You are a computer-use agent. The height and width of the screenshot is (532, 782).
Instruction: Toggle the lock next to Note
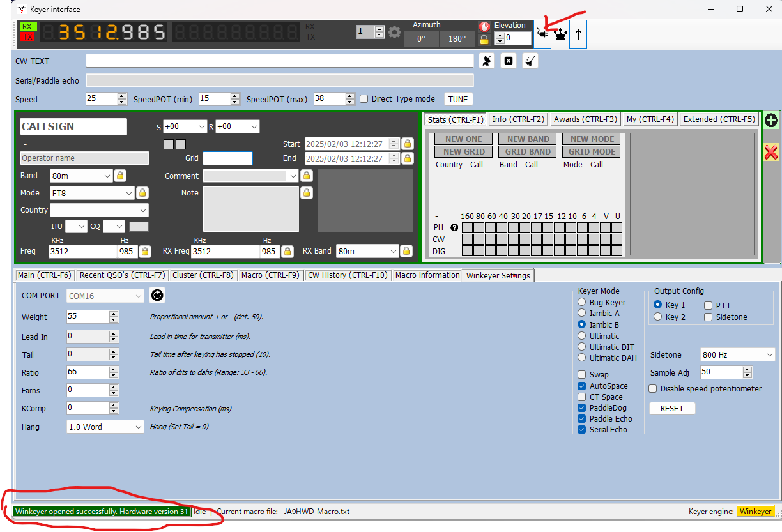[x=307, y=193]
